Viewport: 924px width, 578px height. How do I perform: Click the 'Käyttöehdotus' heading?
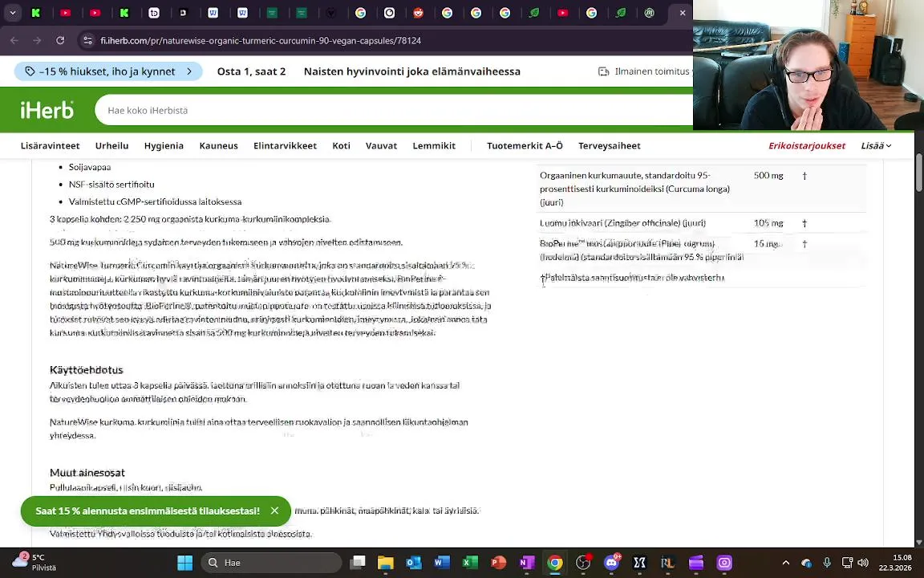86,370
